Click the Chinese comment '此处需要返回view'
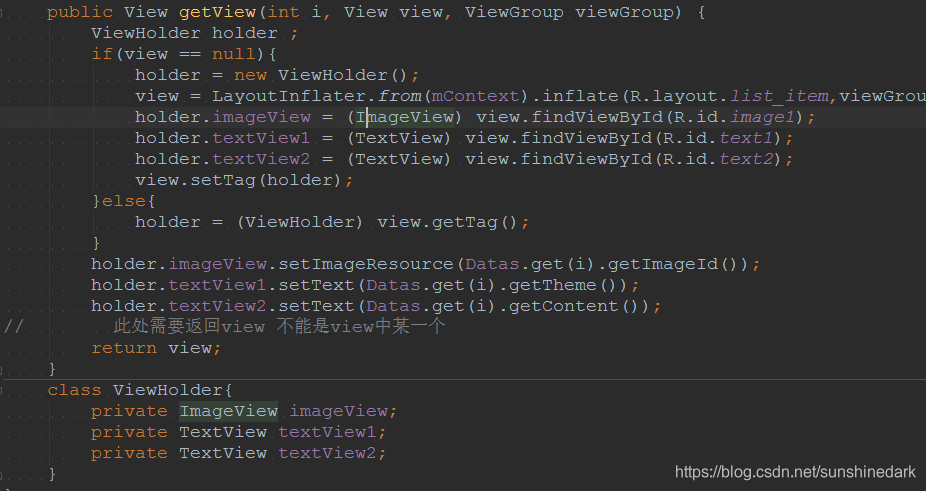 click(x=189, y=327)
